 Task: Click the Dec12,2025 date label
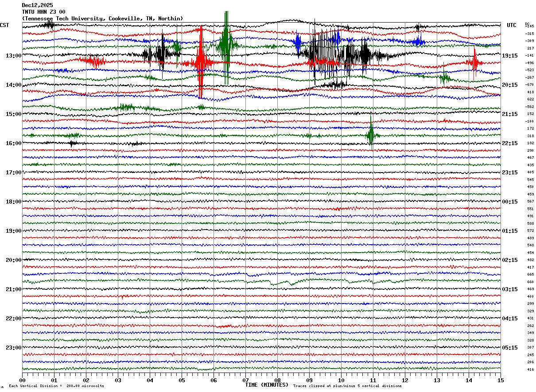(x=37, y=5)
